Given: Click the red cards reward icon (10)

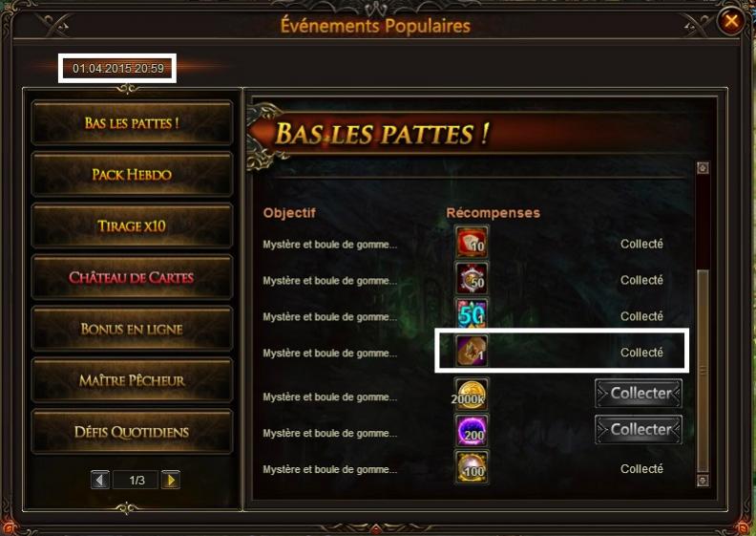Looking at the screenshot, I should point(472,242).
